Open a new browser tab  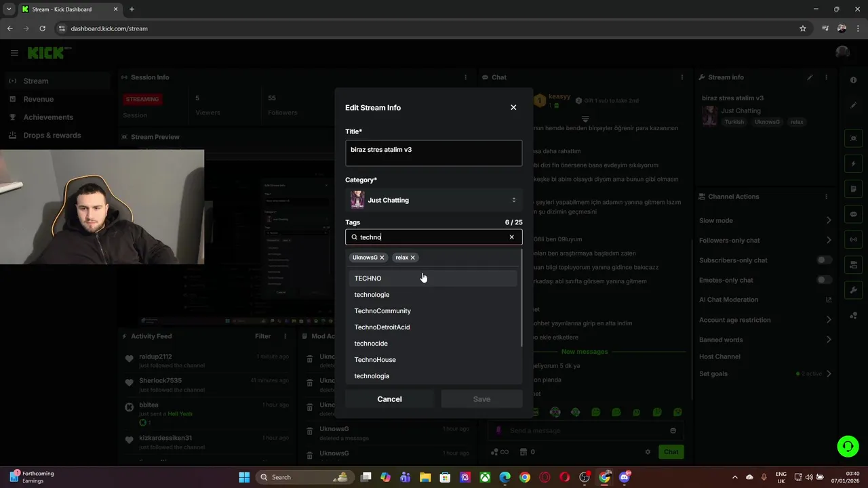tap(132, 9)
